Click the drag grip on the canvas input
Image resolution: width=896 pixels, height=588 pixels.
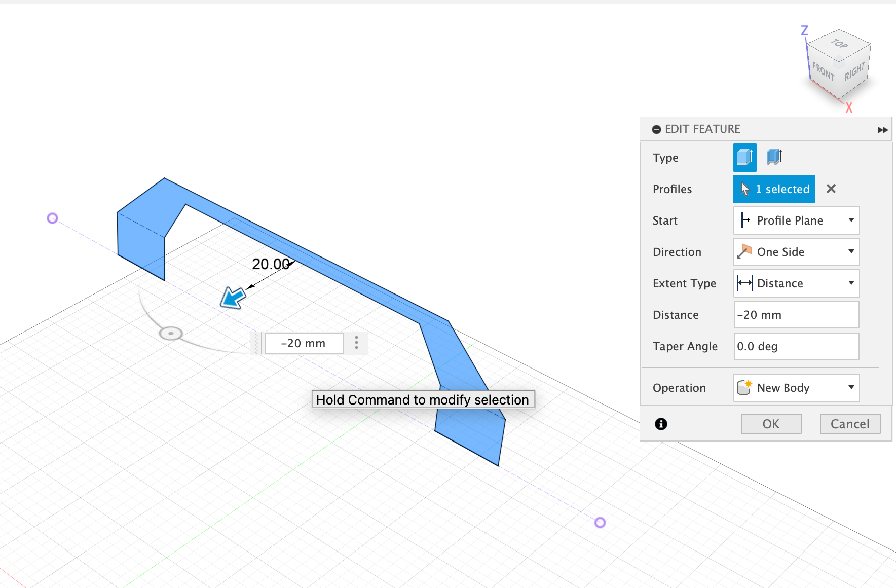tap(257, 343)
